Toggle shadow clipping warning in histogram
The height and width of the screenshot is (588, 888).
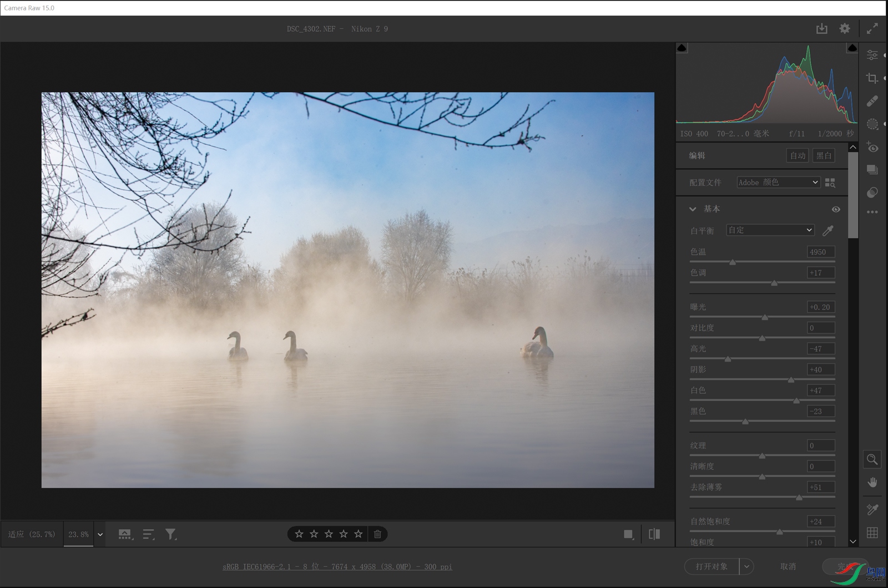tap(682, 48)
